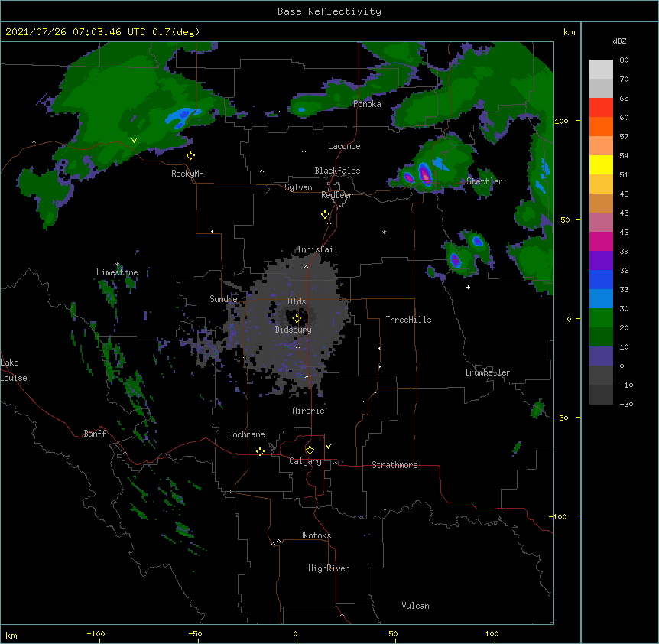Click the Stettler city label
Image resolution: width=659 pixels, height=644 pixels.
point(484,181)
